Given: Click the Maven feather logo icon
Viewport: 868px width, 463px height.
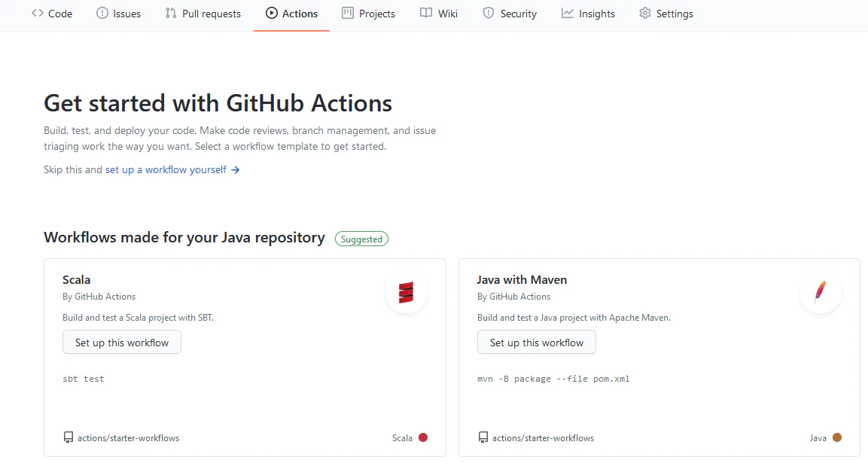Looking at the screenshot, I should [x=821, y=292].
